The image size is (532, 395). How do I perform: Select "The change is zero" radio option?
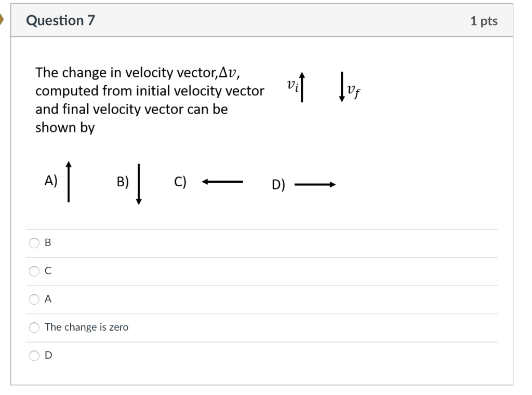34,327
